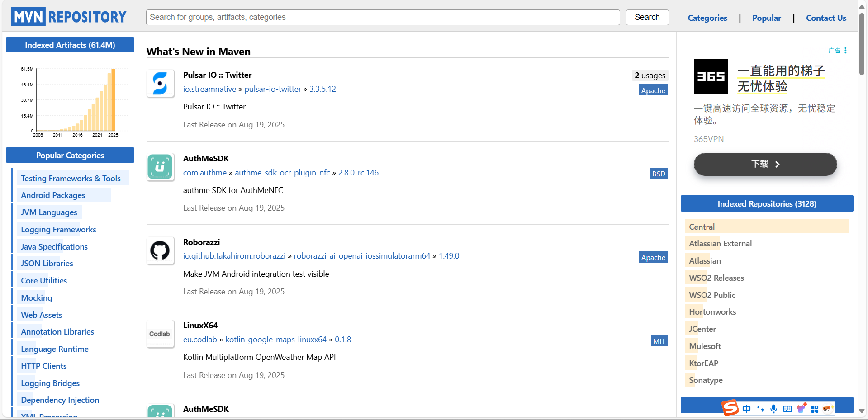Click the 365 VPN ad logo

point(711,76)
